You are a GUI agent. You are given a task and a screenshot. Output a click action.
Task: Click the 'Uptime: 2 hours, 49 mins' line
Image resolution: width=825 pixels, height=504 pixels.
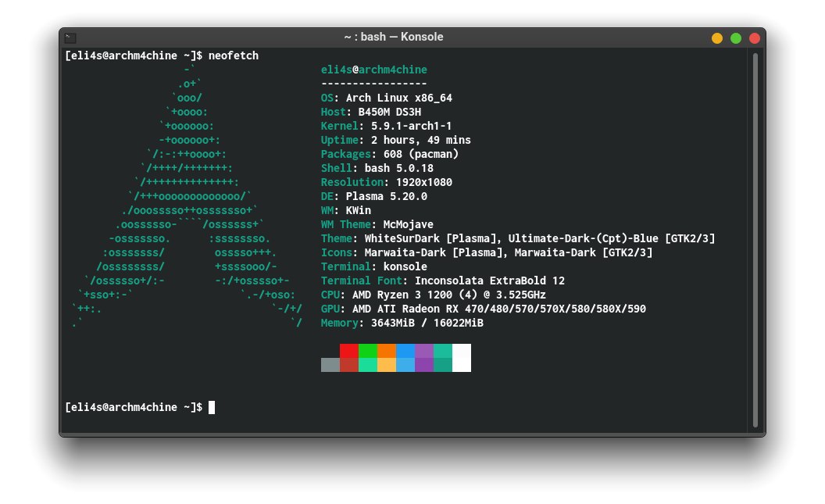395,140
